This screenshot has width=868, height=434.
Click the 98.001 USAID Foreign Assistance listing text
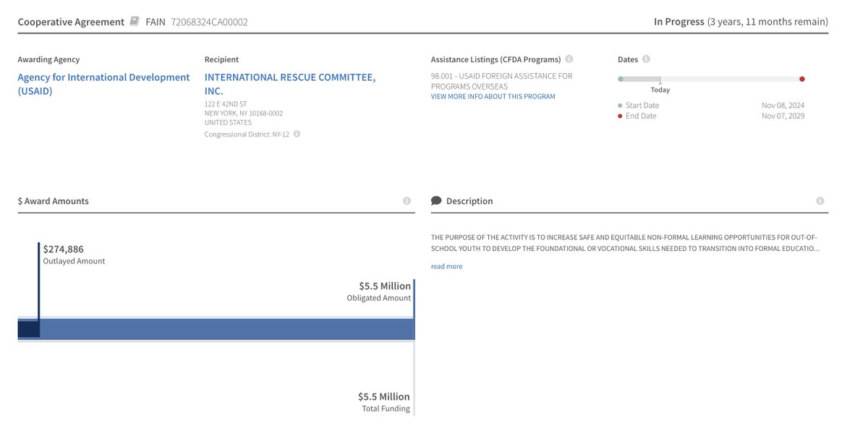[501, 81]
